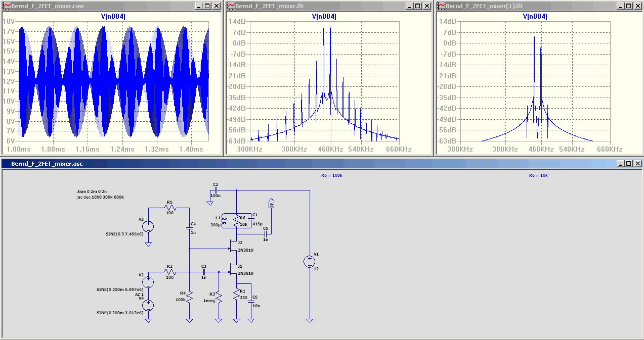
Task: Click the R6 = 100k annotation text
Action: point(331,175)
